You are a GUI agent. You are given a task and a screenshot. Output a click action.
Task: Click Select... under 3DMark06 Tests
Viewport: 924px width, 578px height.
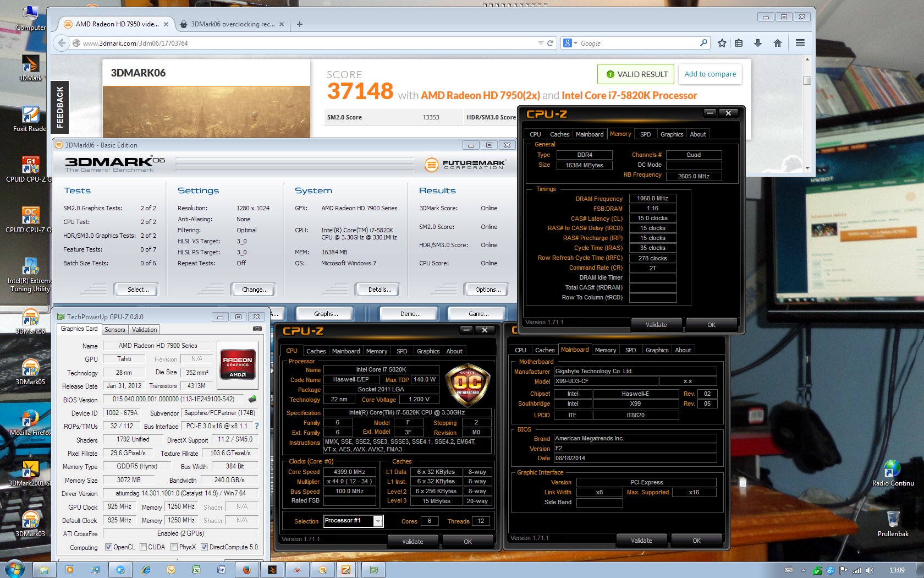tap(138, 290)
